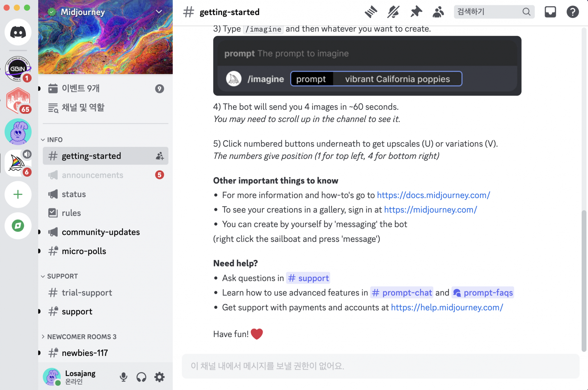Open the Inbox icon in header

point(550,12)
